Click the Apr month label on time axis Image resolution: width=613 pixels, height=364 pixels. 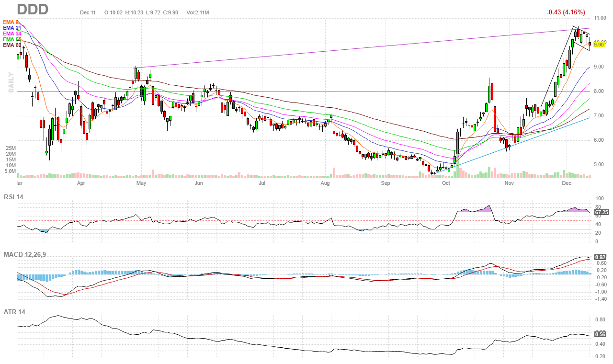(81, 183)
